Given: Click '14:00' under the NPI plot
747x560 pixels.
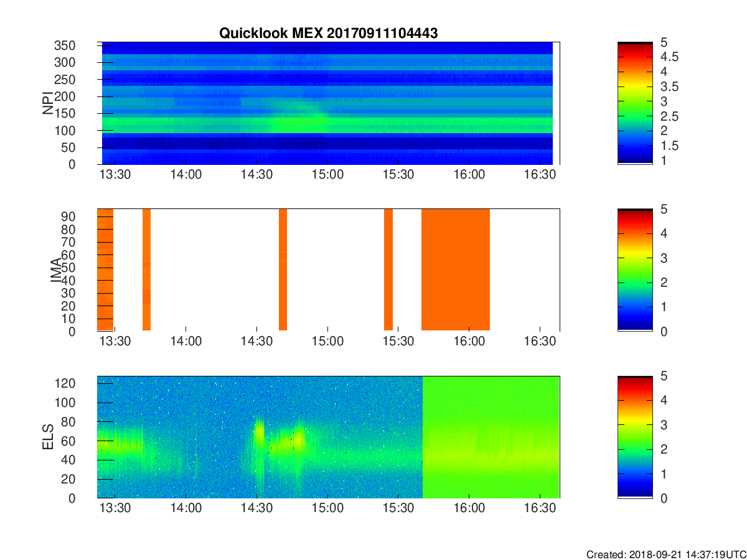Looking at the screenshot, I should click(x=186, y=175).
